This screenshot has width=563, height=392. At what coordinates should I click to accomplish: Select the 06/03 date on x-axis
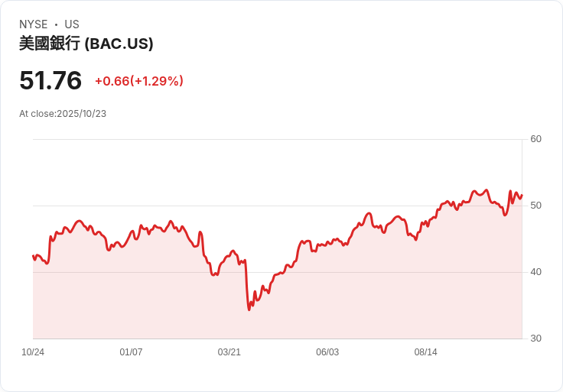click(x=327, y=352)
